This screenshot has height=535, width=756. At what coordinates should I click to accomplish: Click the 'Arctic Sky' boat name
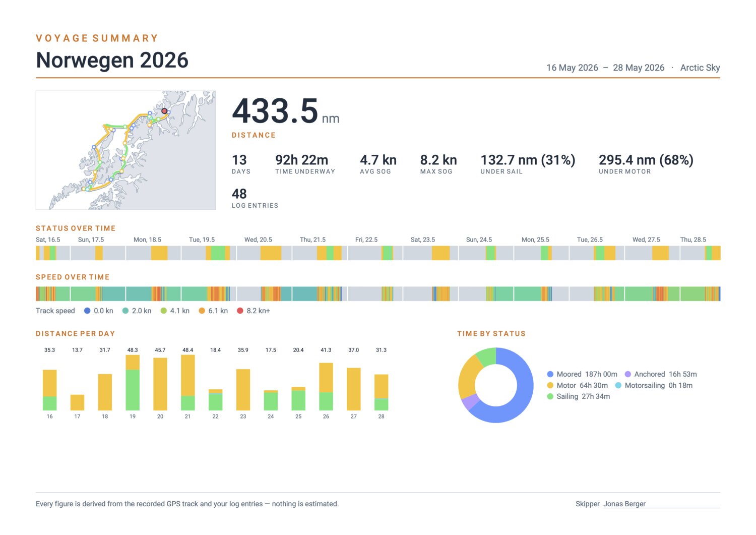point(700,68)
